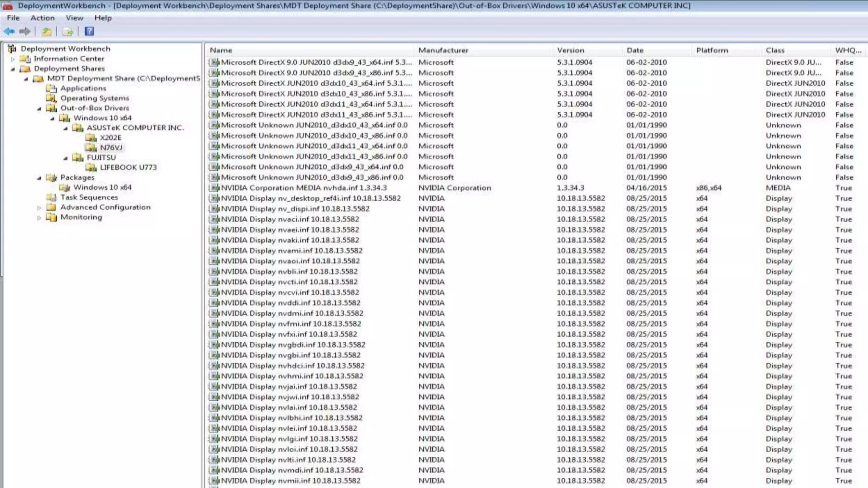Click the N76VJ folder icon
This screenshot has width=868, height=488.
coord(91,147)
